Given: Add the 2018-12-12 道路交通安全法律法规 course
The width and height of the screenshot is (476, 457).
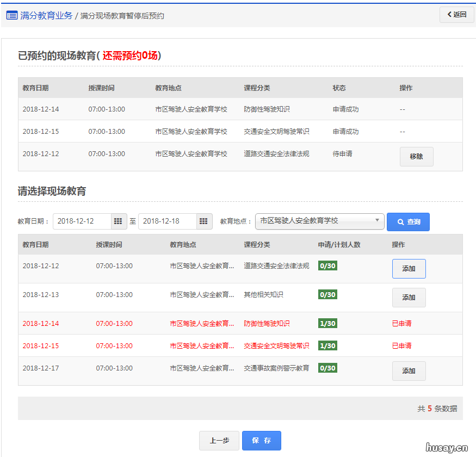Looking at the screenshot, I should point(409,269).
